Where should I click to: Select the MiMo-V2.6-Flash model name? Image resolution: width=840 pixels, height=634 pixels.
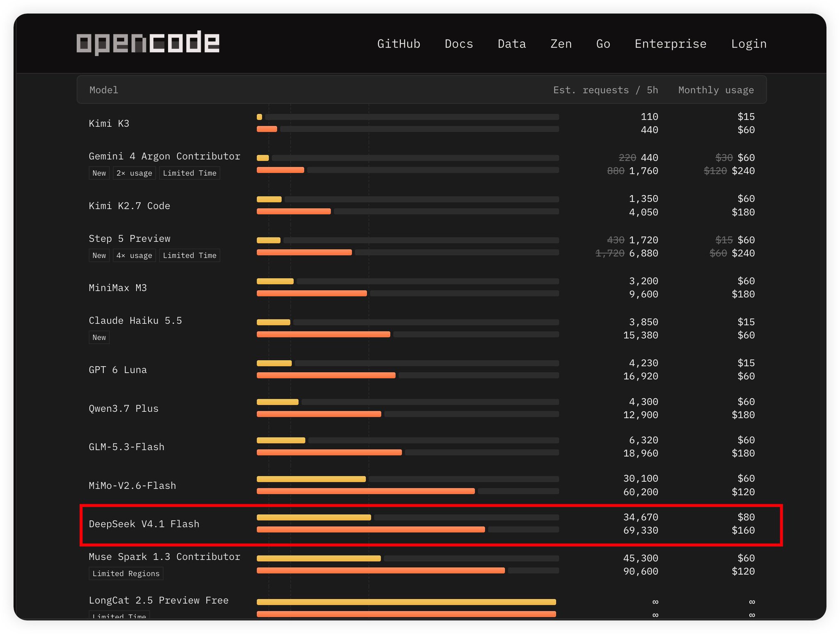tap(132, 486)
